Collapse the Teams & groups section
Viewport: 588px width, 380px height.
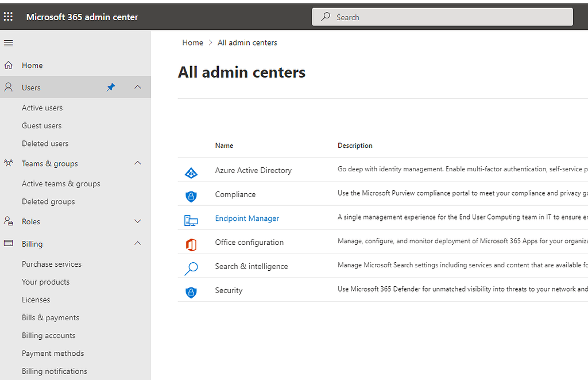point(137,163)
